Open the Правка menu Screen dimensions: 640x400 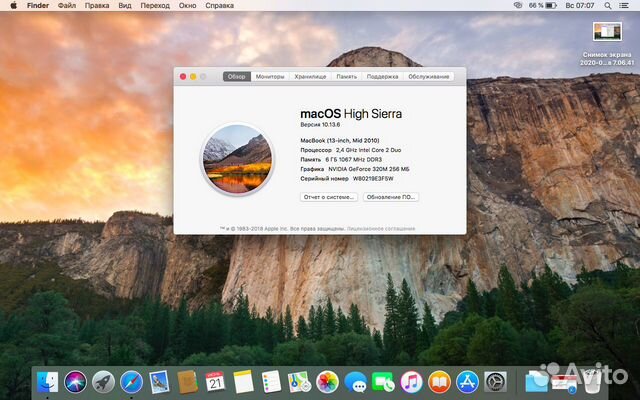tap(97, 6)
